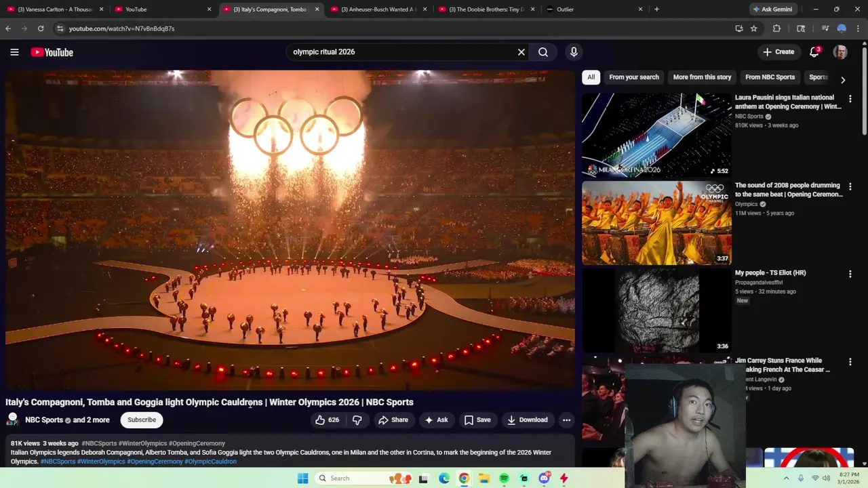Click the #OlympicCauldron hashtag
Viewport: 868px width, 488px height.
click(x=210, y=462)
